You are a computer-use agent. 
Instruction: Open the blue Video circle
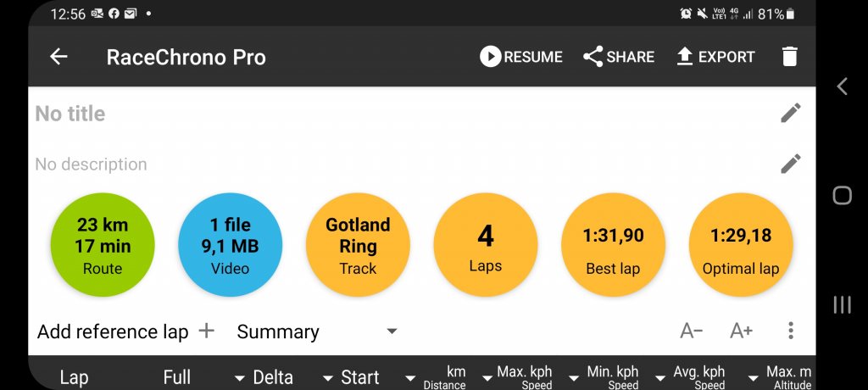[x=231, y=244]
